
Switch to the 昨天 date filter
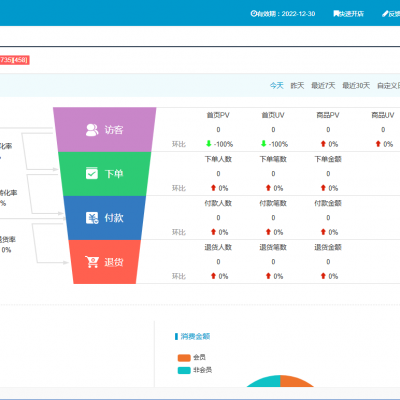click(x=297, y=86)
